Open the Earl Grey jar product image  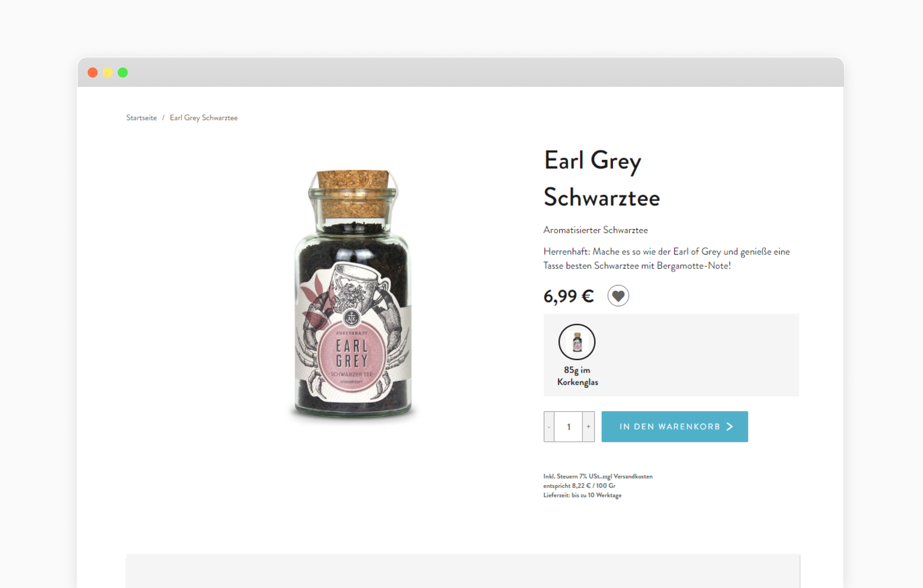pos(352,294)
